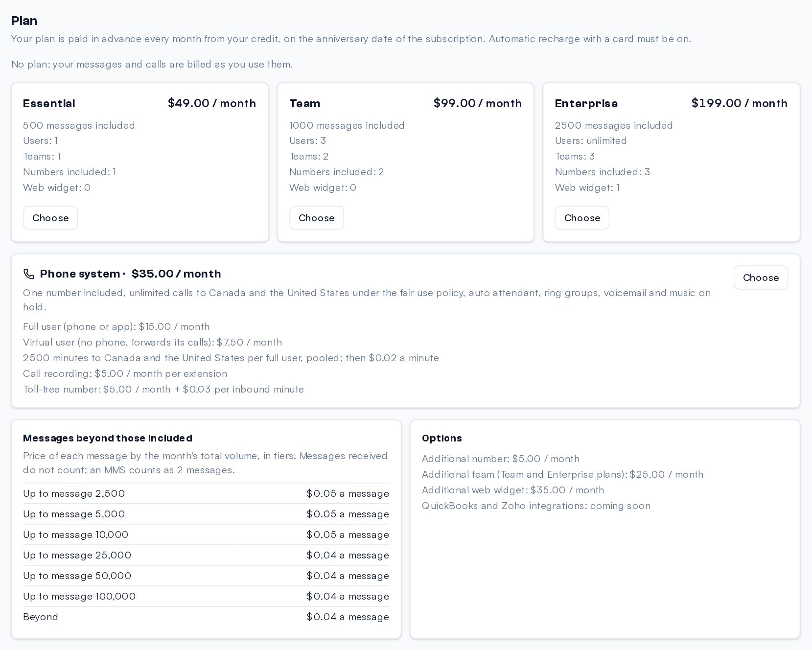Click 'Full user (phone or app)' line
The height and width of the screenshot is (650, 812).
click(116, 327)
